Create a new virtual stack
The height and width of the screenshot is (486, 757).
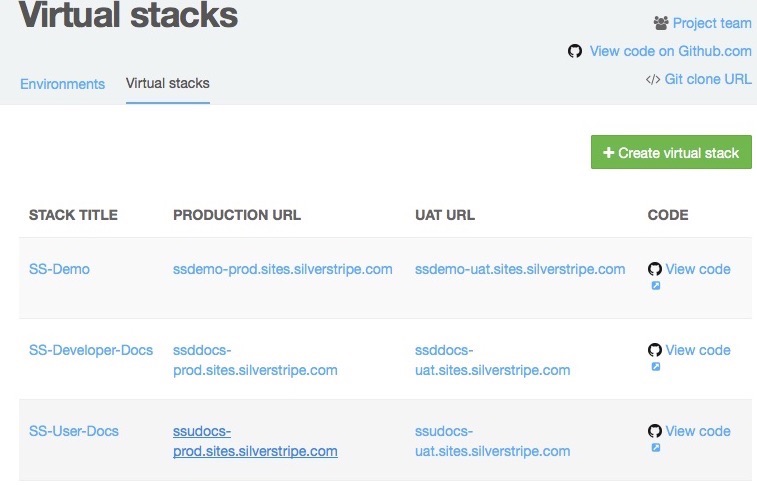pos(671,152)
